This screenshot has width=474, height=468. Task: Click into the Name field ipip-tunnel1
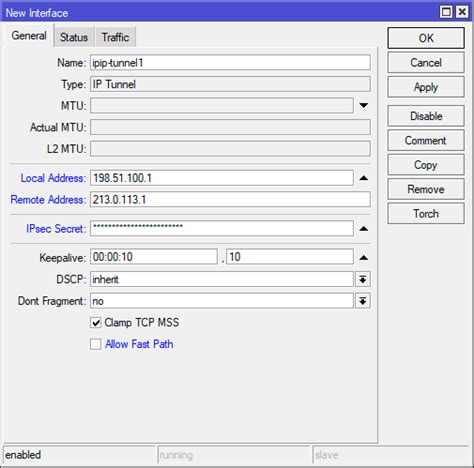[x=230, y=63]
